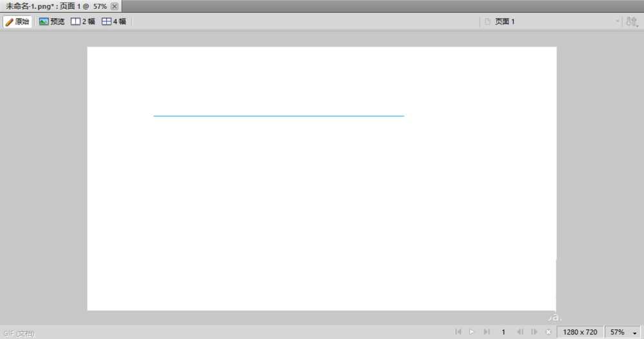The image size is (644, 339).
Task: Jump to the last frame
Action: [486, 332]
